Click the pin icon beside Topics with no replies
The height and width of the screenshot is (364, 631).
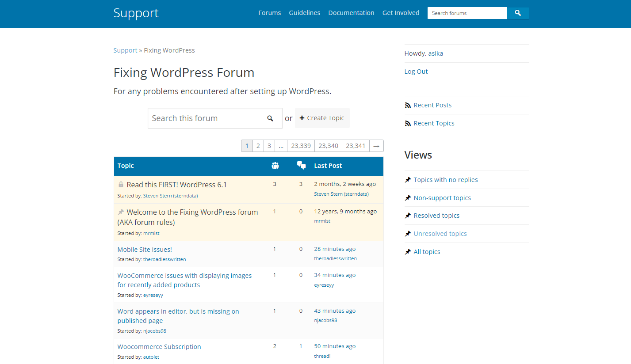pos(408,180)
